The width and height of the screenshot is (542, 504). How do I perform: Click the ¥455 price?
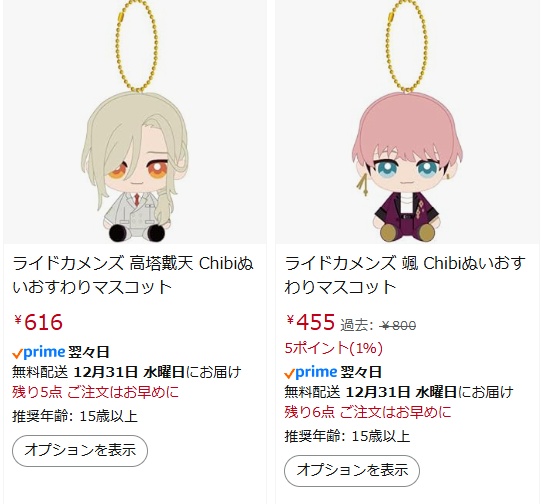(x=310, y=322)
